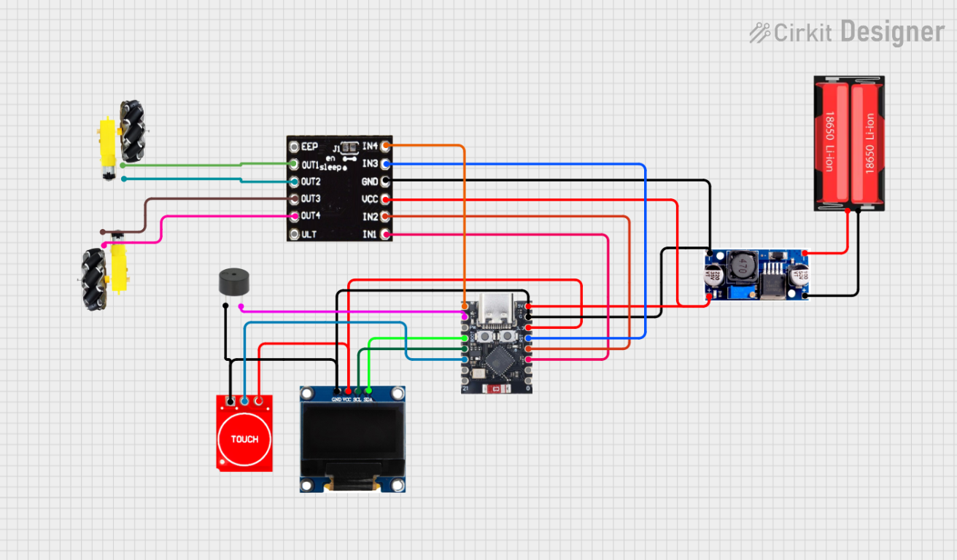This screenshot has height=560, width=957.
Task: Click the battery holder's red positive terminal
Action: (847, 211)
